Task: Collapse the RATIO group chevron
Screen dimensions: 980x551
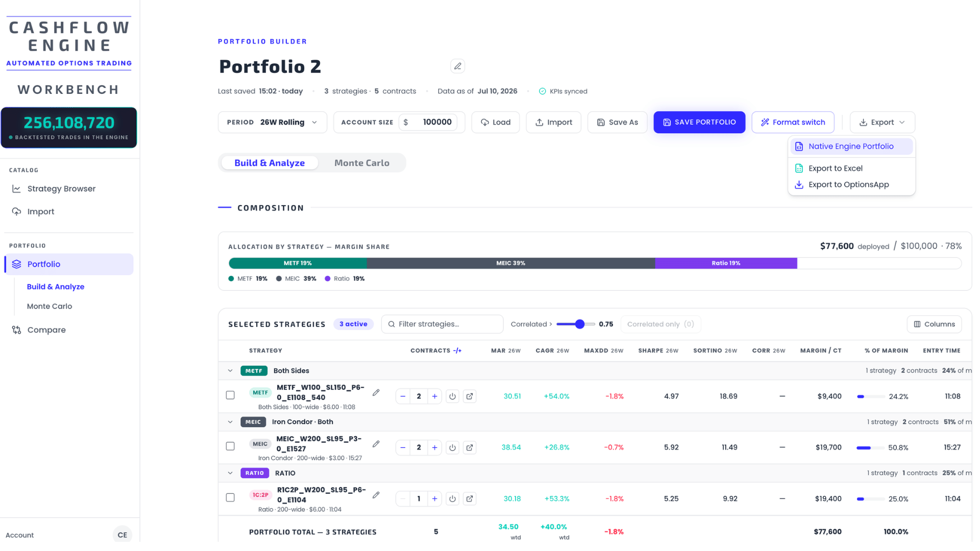Action: [230, 473]
